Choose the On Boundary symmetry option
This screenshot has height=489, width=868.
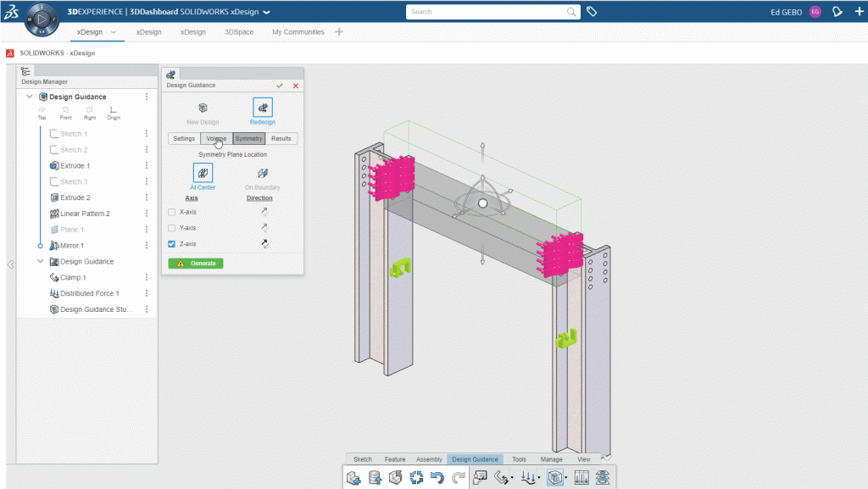tap(261, 174)
